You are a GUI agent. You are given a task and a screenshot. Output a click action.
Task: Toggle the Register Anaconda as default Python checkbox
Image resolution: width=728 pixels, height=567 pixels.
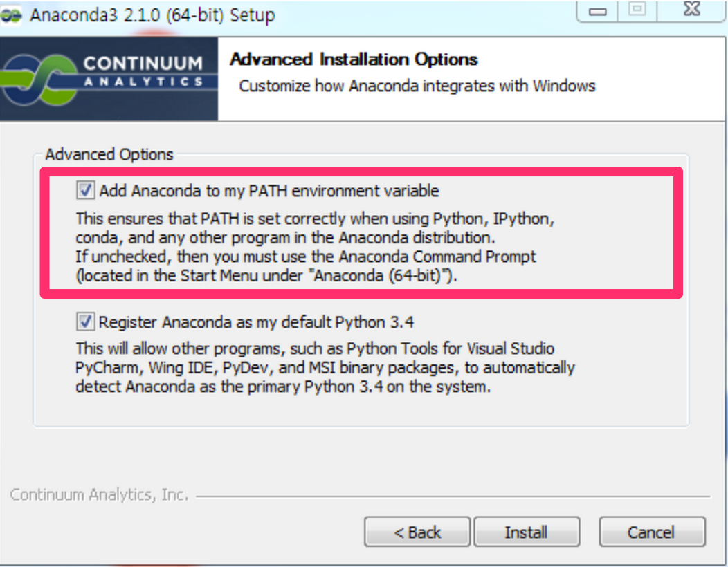(86, 322)
